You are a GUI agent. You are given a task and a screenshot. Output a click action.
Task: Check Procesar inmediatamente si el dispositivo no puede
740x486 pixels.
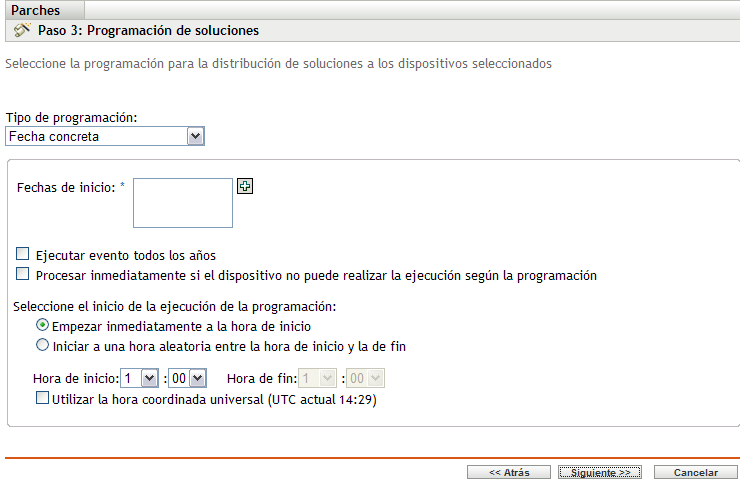pyautogui.click(x=23, y=275)
